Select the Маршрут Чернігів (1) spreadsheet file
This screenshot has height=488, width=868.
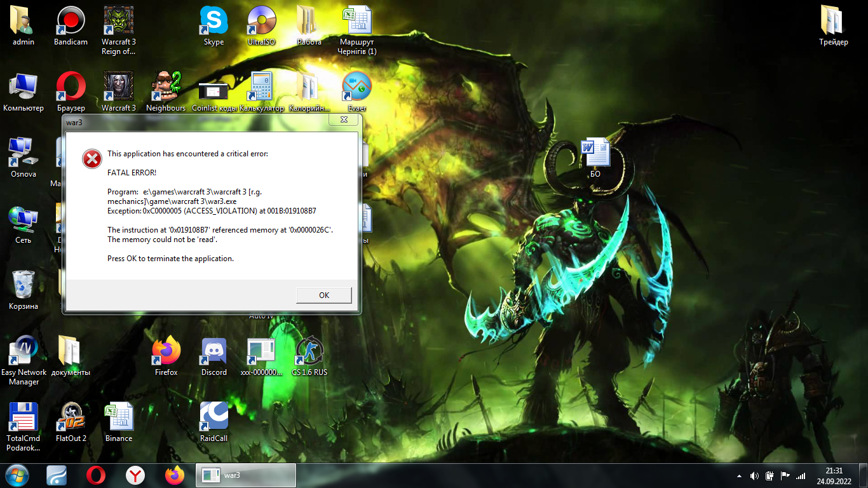[x=356, y=30]
